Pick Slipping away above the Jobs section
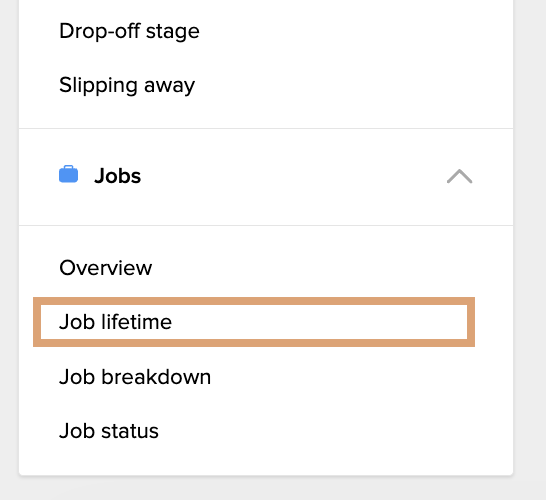Screen dimensions: 546x500 click(x=127, y=85)
